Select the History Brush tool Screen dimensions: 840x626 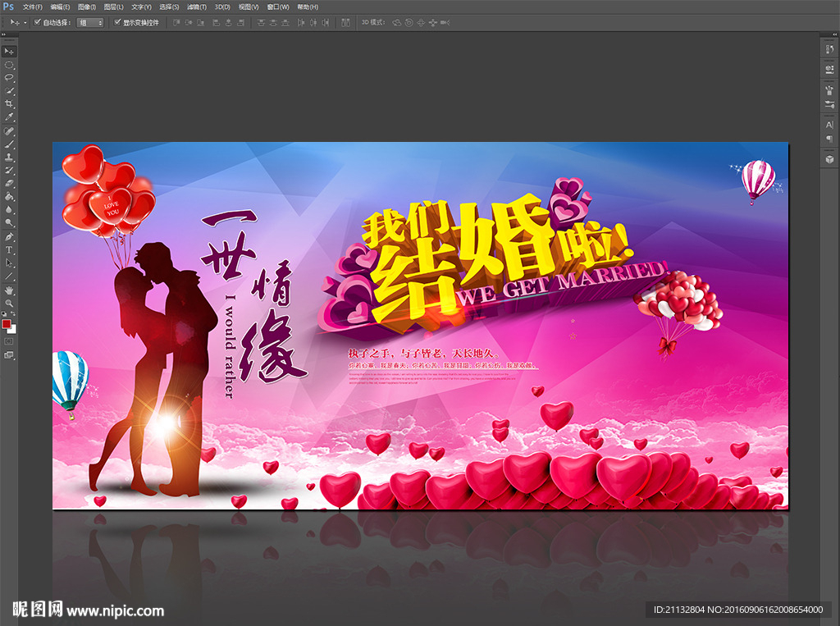click(9, 171)
